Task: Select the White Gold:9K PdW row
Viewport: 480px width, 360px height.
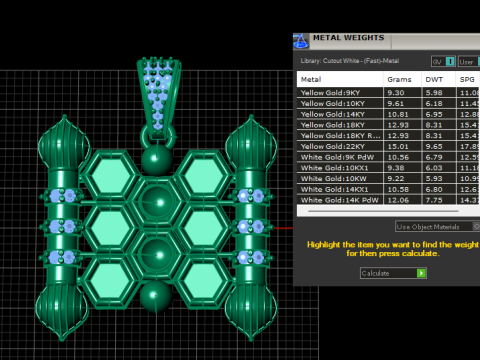Action: pos(388,157)
